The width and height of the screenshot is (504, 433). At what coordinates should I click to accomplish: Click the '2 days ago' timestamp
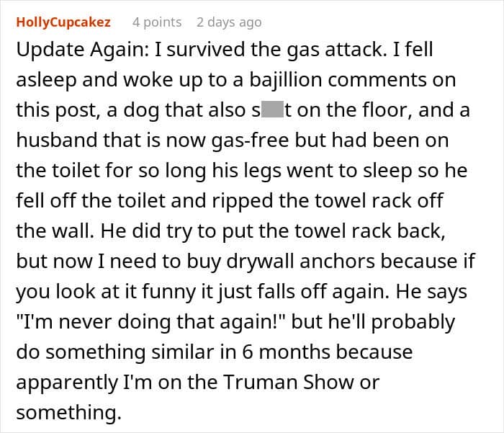pos(229,22)
